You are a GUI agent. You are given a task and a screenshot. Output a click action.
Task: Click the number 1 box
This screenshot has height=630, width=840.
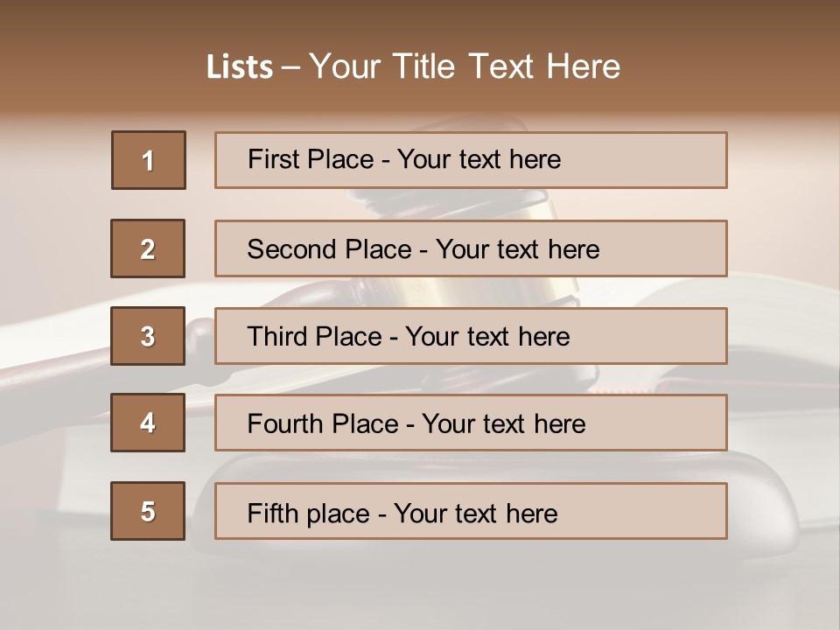148,160
